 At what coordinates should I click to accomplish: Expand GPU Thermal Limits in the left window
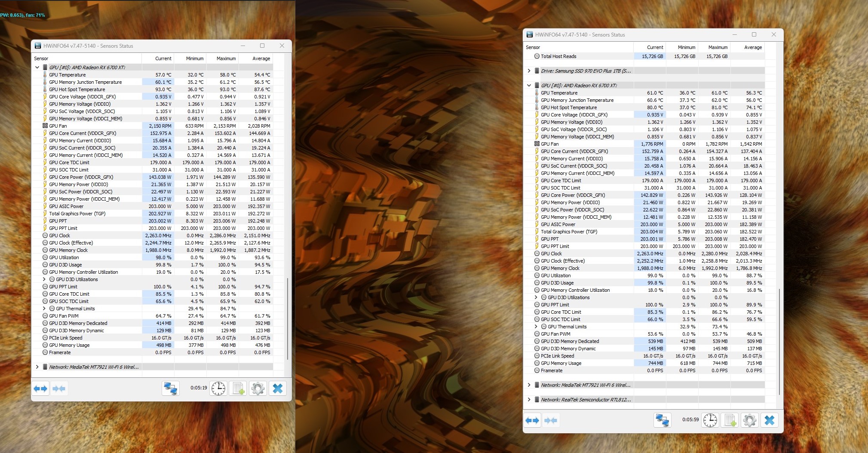pos(44,309)
